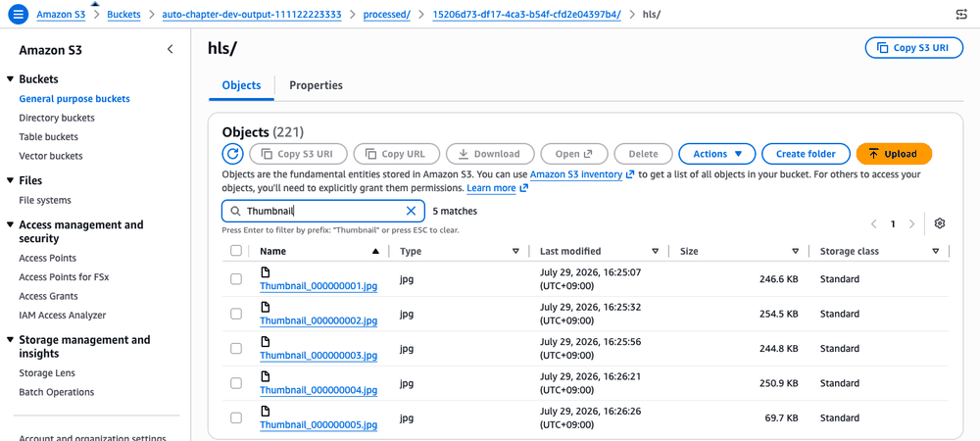Image resolution: width=980 pixels, height=441 pixels.
Task: Sort by Storage class column arrow
Action: pyautogui.click(x=936, y=251)
